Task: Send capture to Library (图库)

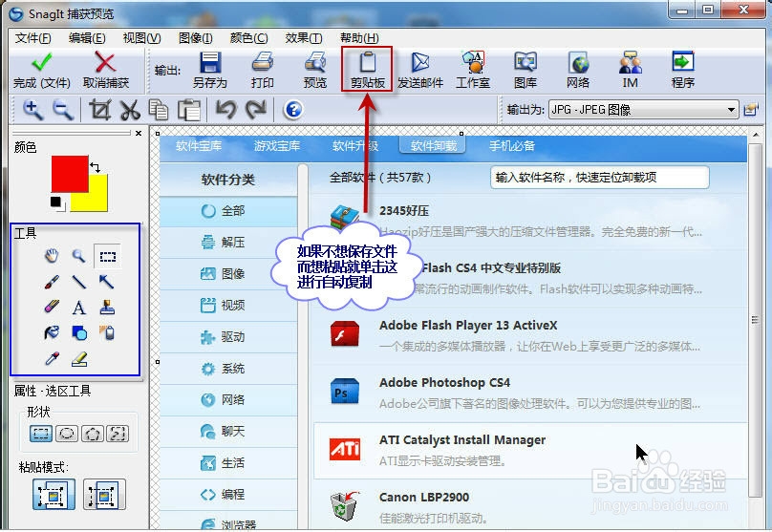Action: 525,62
